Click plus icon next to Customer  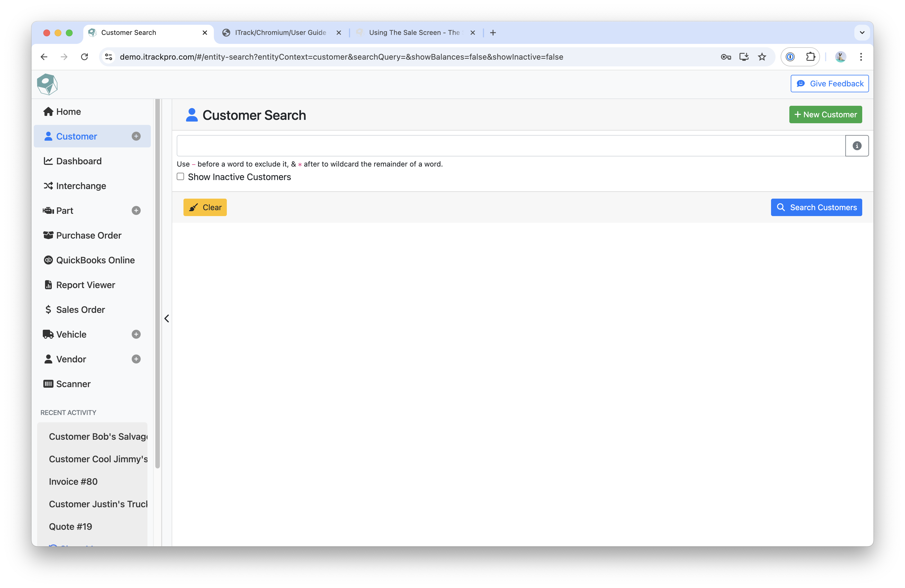[x=136, y=136]
